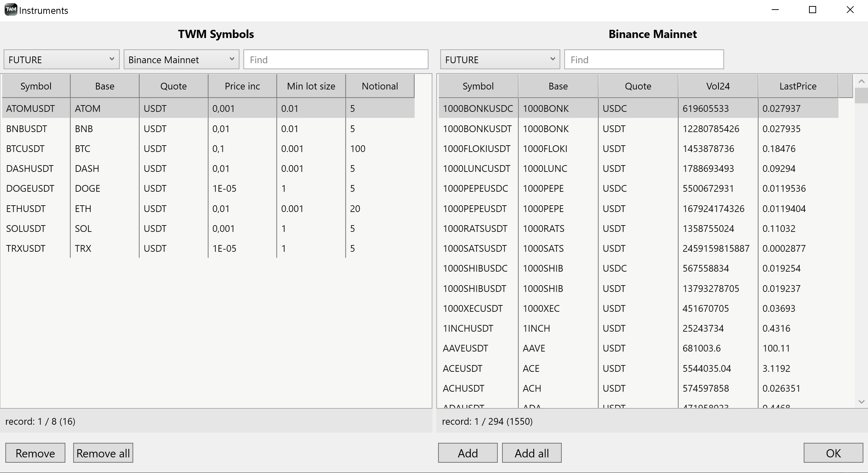The width and height of the screenshot is (868, 473).
Task: Close the Instruments window
Action: coord(850,10)
